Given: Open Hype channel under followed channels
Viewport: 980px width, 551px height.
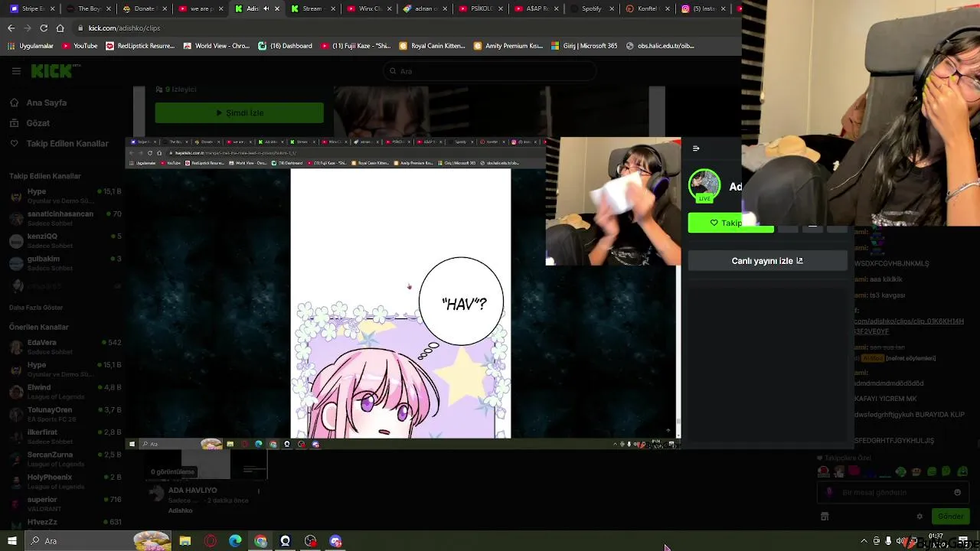Looking at the screenshot, I should (65, 196).
